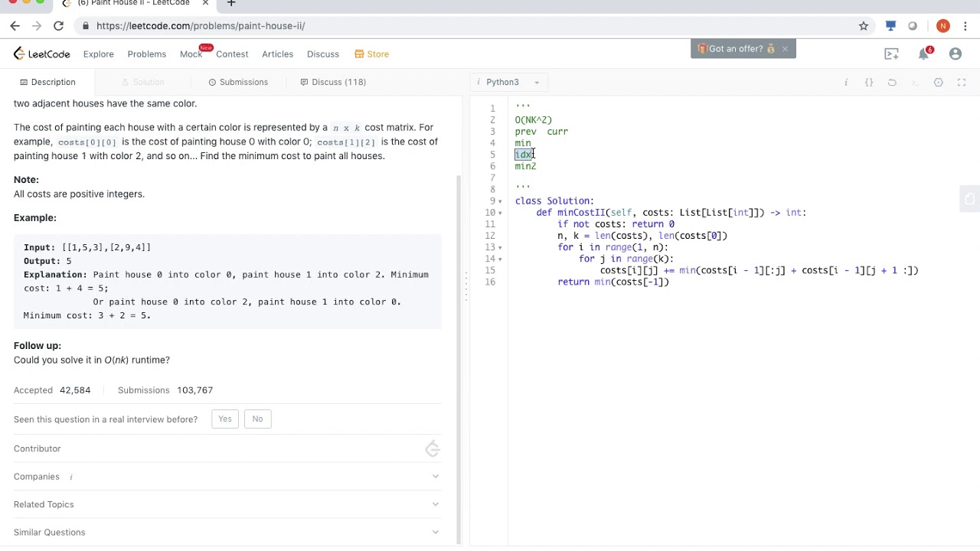
Task: Bookmark this page with the star icon
Action: (x=864, y=26)
